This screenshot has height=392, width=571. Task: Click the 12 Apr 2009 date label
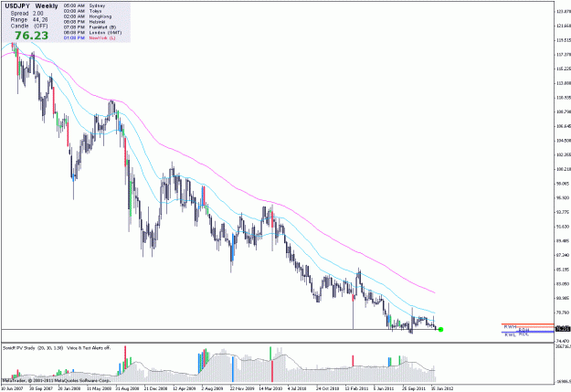point(185,388)
